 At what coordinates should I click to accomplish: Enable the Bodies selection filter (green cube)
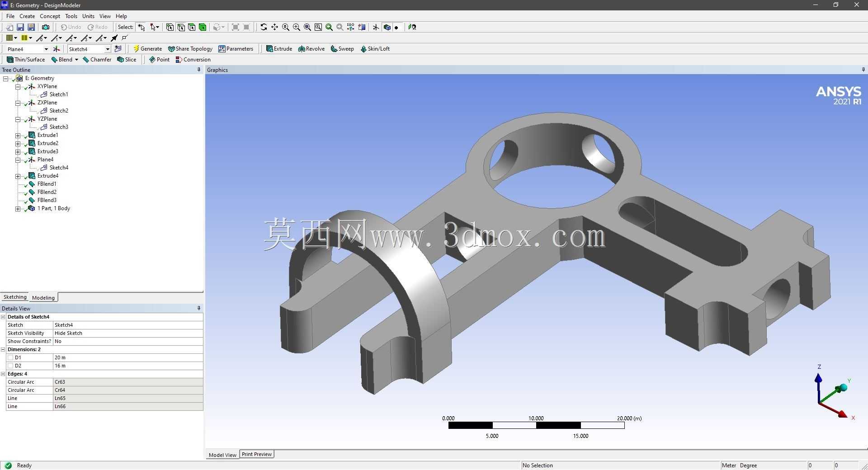[x=203, y=27]
